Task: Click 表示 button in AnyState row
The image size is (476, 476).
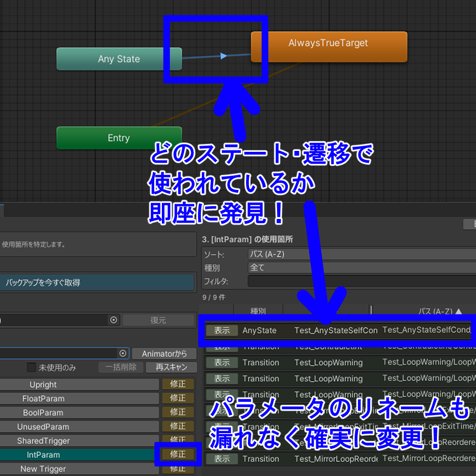Action: click(x=222, y=330)
